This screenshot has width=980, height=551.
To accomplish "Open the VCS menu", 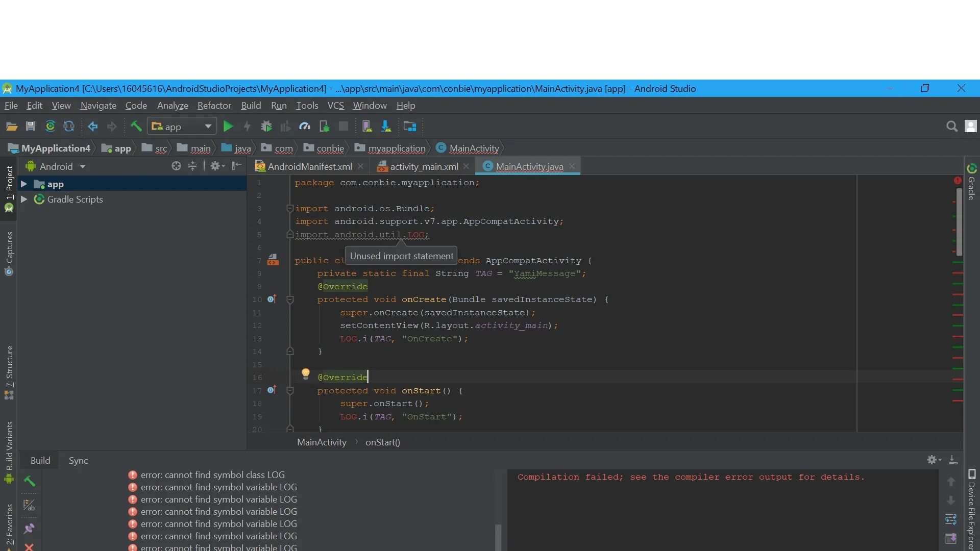I will point(335,106).
